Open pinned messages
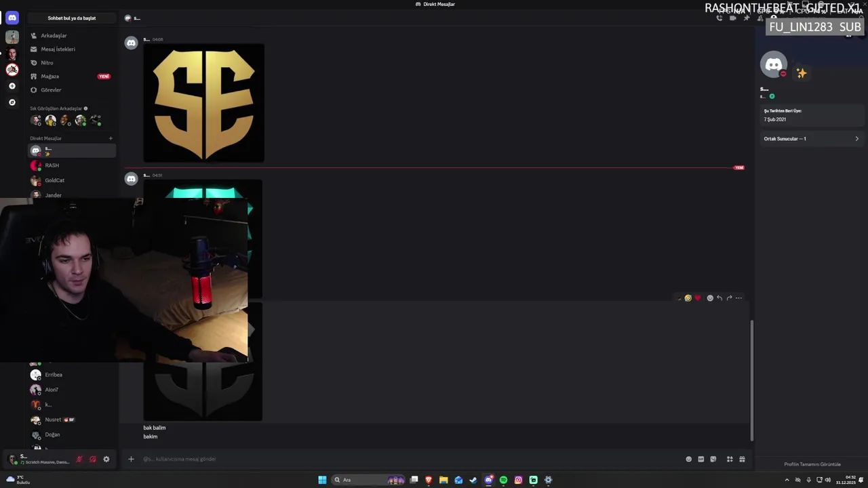The width and height of the screenshot is (868, 488). point(747,18)
